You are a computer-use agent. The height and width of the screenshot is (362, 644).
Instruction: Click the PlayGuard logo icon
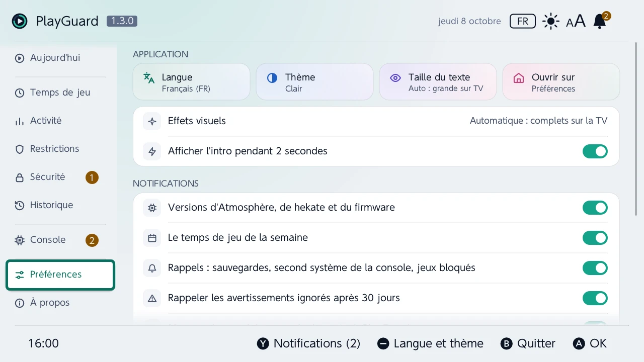pos(20,21)
